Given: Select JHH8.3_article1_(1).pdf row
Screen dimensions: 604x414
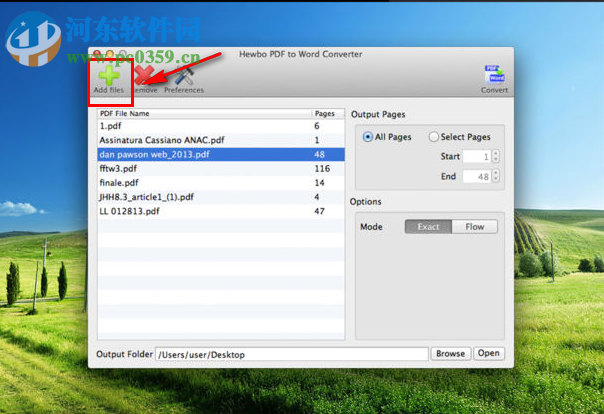Looking at the screenshot, I should [221, 197].
